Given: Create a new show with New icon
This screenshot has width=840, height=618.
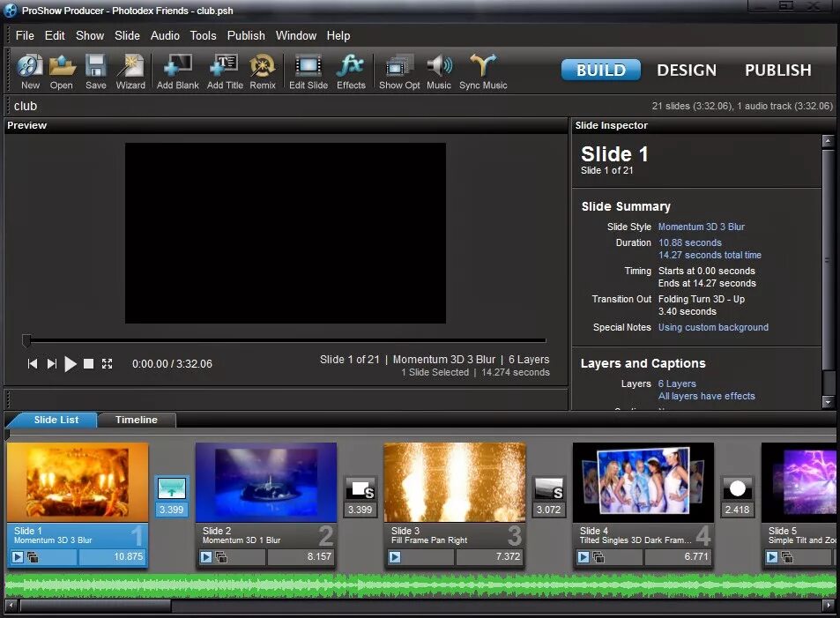Looking at the screenshot, I should (x=30, y=71).
